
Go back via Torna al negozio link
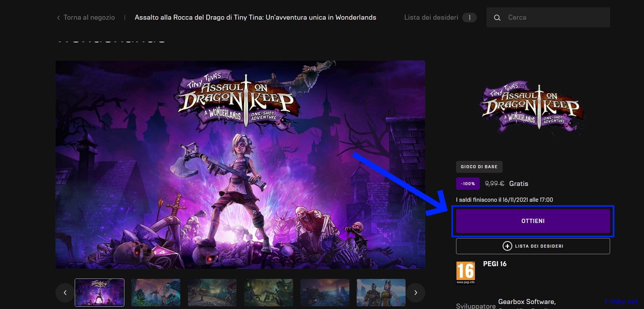coord(89,17)
